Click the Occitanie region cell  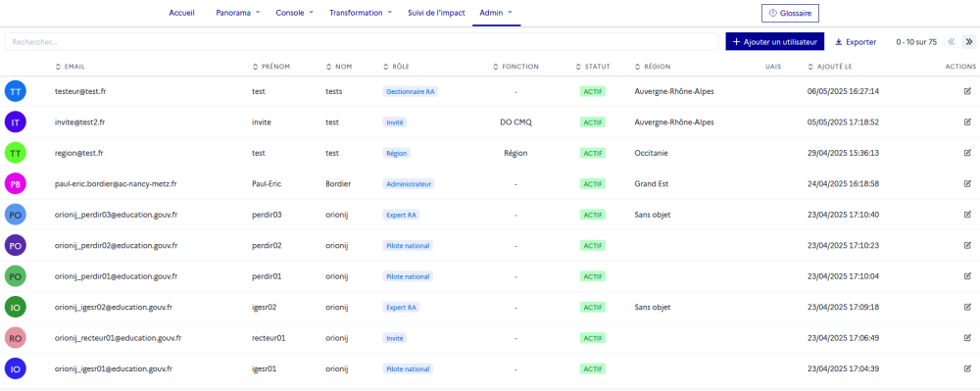tap(652, 153)
